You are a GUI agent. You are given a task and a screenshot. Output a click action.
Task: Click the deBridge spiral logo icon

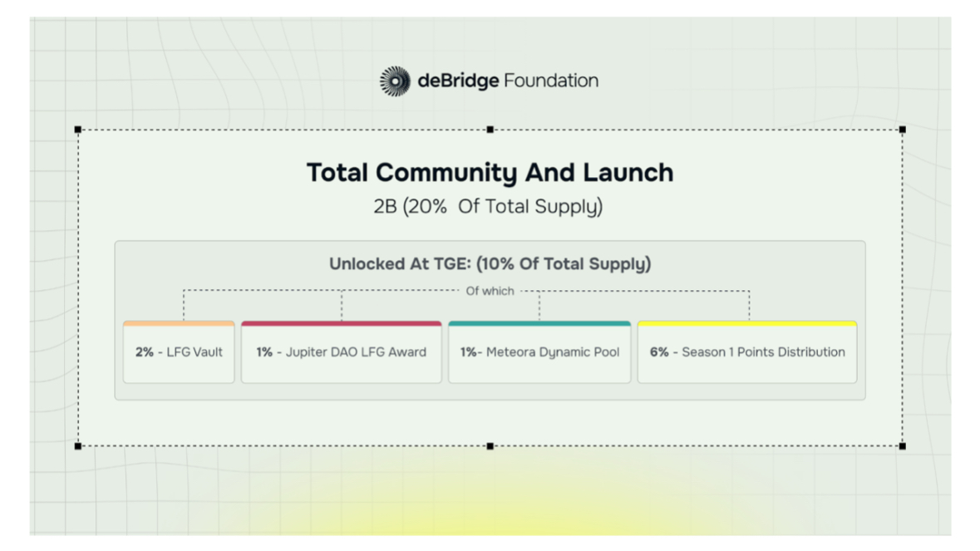[395, 81]
